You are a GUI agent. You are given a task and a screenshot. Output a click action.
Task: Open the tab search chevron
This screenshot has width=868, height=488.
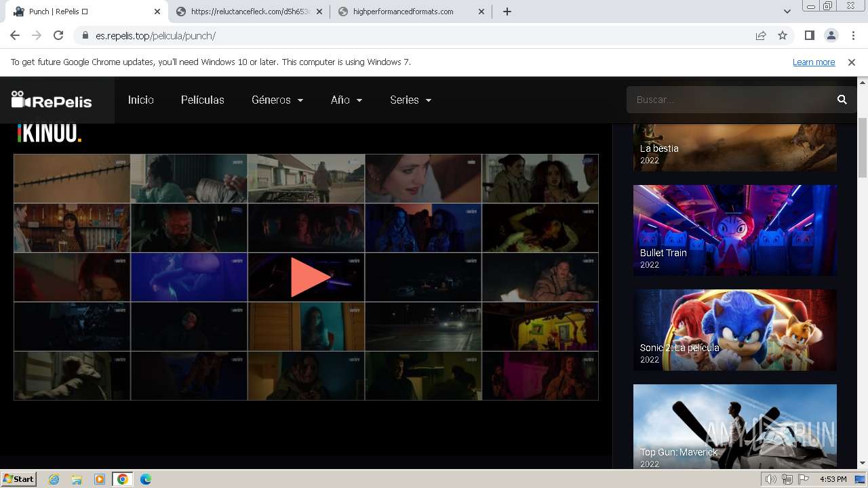(x=787, y=12)
